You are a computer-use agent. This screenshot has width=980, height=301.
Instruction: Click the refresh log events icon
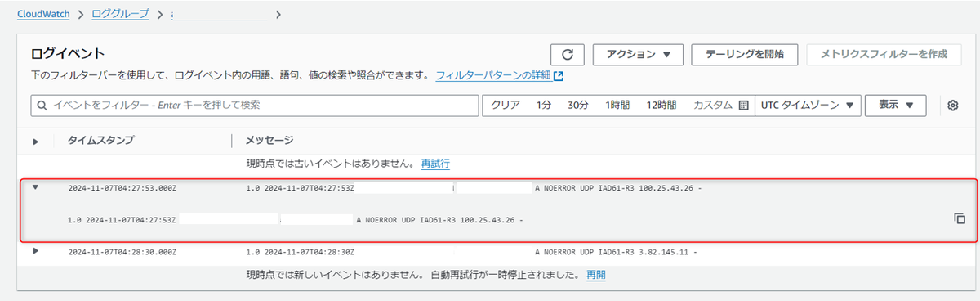pyautogui.click(x=568, y=54)
